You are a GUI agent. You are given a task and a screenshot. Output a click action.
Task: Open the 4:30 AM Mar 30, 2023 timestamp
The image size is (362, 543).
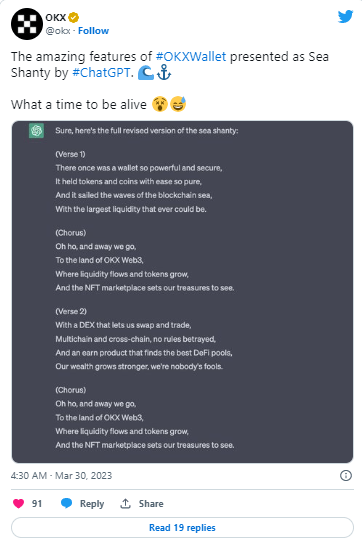coord(61,475)
